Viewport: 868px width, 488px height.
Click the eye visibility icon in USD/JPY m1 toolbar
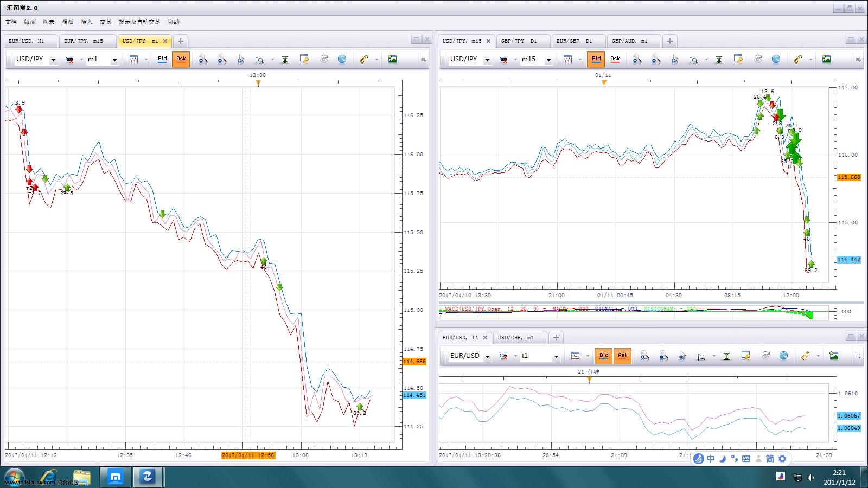pyautogui.click(x=324, y=59)
